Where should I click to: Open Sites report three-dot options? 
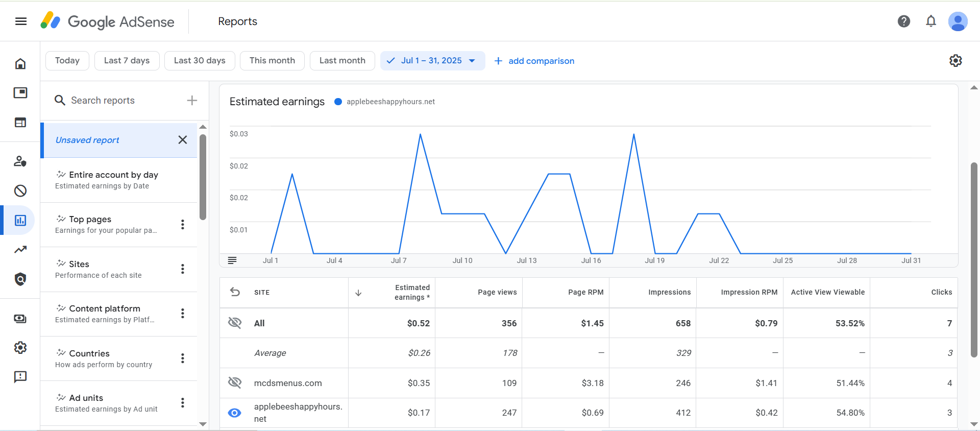pyautogui.click(x=183, y=269)
